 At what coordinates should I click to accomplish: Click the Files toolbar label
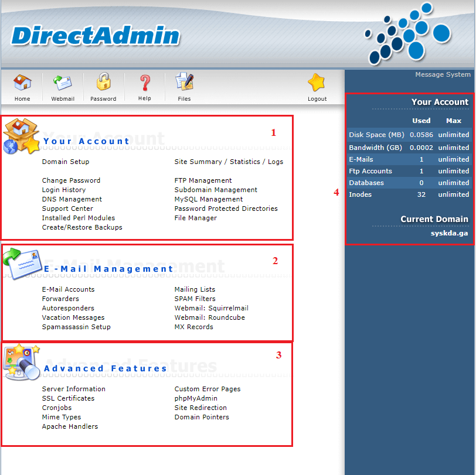184,99
